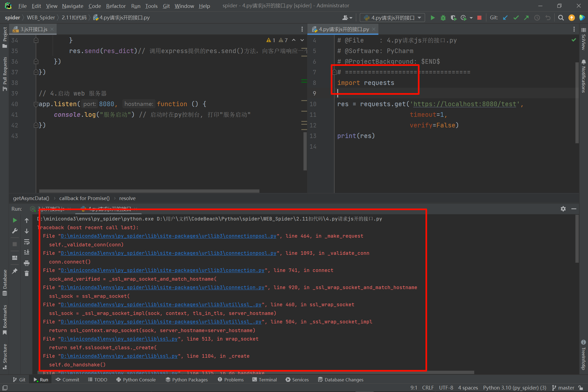Click Git Update Project arrow icon

[505, 18]
